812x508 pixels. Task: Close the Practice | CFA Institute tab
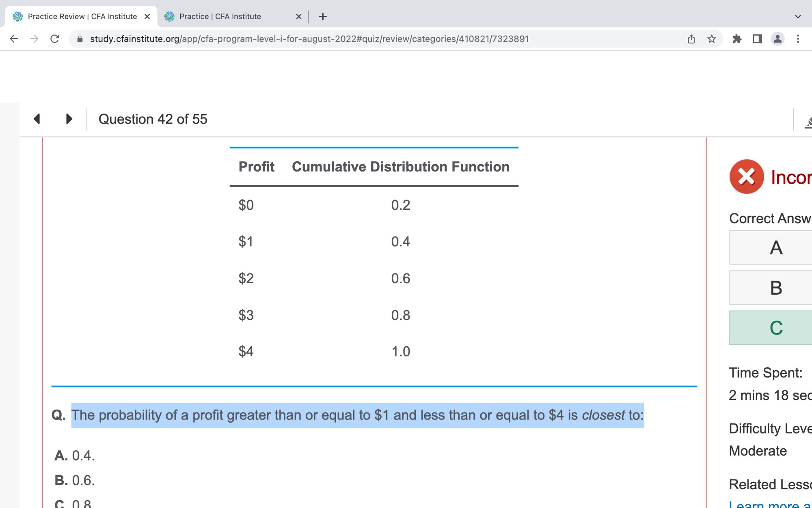(299, 17)
